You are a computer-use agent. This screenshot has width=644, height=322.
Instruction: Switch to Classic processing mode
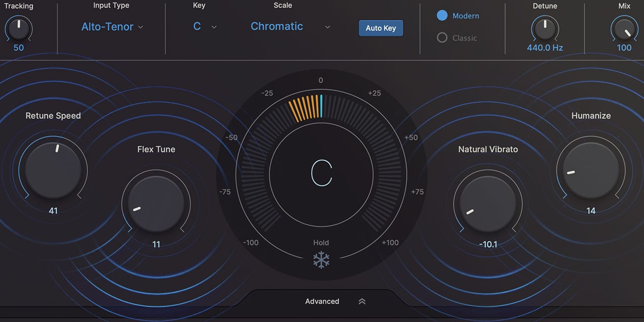[x=443, y=38]
